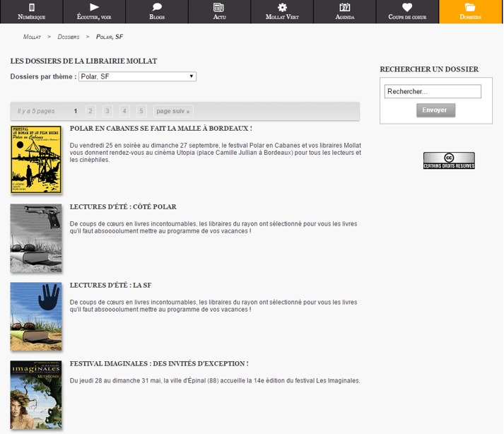
Task: Open the Actu newspaper icon
Action: pos(219,7)
